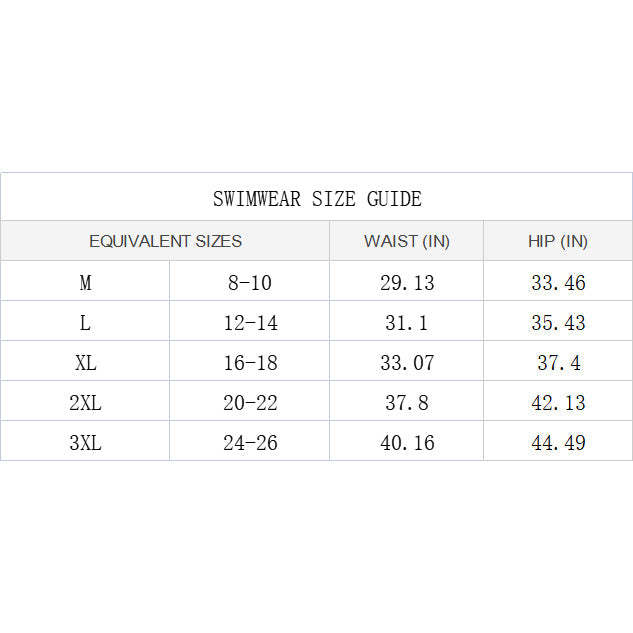633x633 pixels.
Task: Click the 12-14 equivalent size cell
Action: point(250,323)
